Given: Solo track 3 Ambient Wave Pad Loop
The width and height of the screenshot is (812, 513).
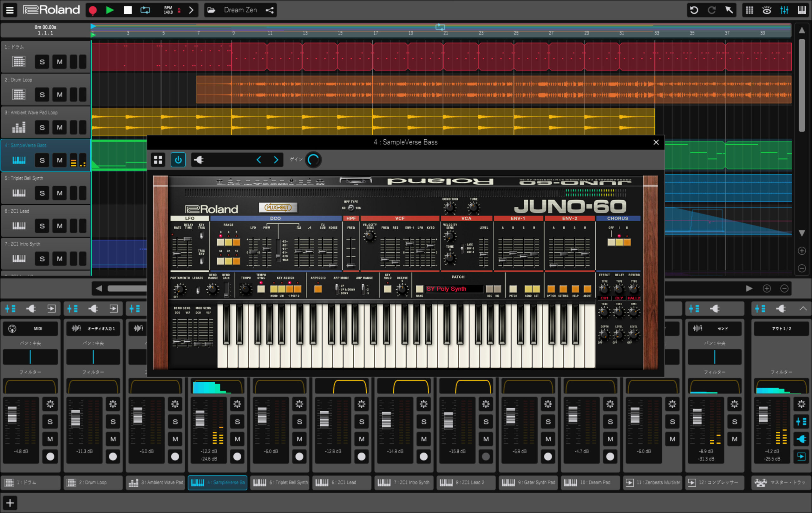Looking at the screenshot, I should (42, 128).
